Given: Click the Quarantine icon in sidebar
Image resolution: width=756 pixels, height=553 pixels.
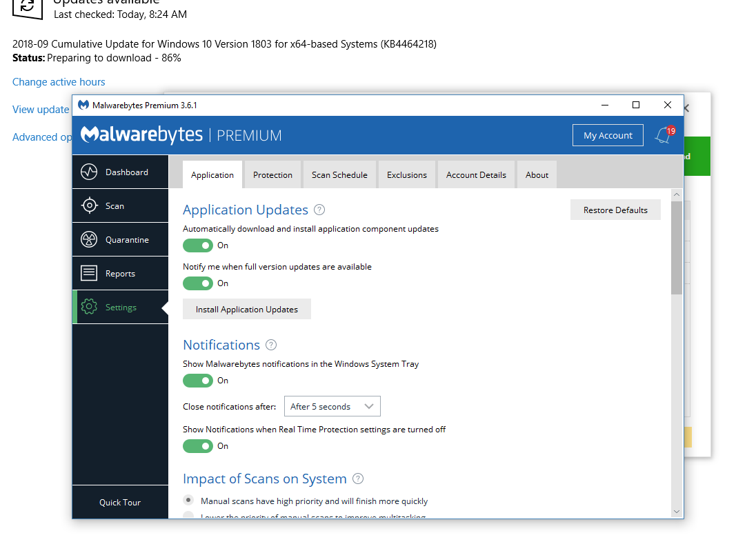Looking at the screenshot, I should pyautogui.click(x=89, y=240).
